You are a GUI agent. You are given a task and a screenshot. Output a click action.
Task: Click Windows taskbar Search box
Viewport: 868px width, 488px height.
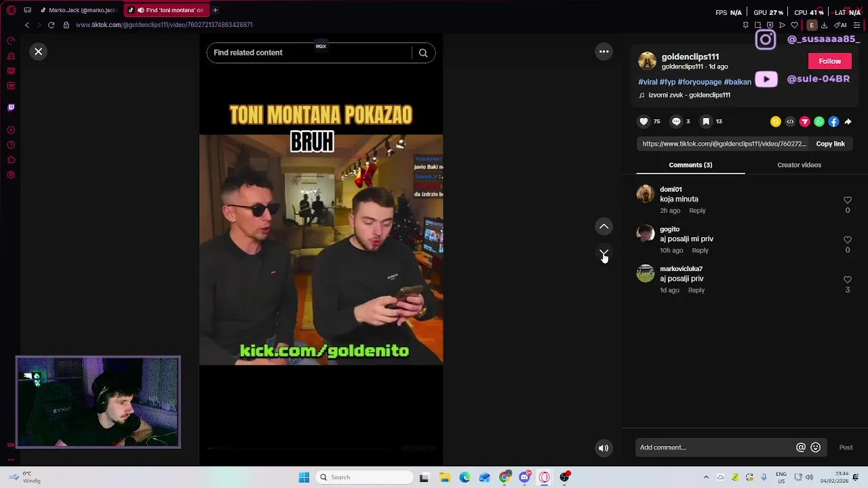point(365,477)
